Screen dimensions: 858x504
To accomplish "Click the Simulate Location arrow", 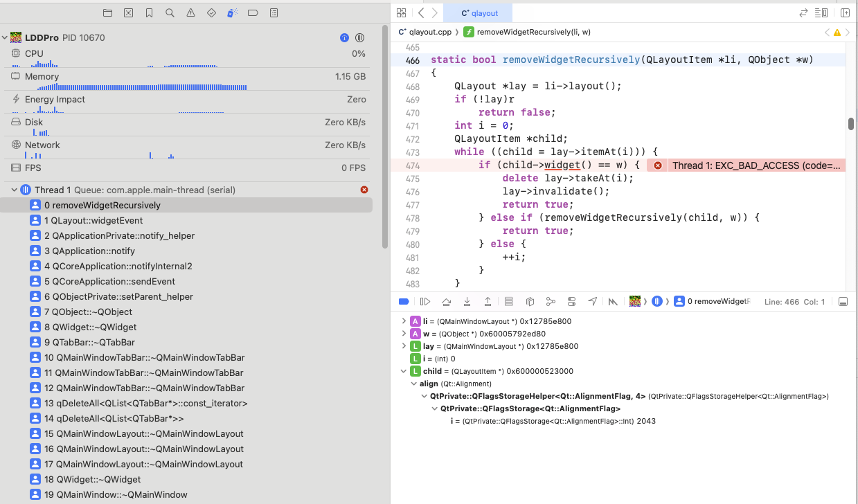I will coord(593,302).
